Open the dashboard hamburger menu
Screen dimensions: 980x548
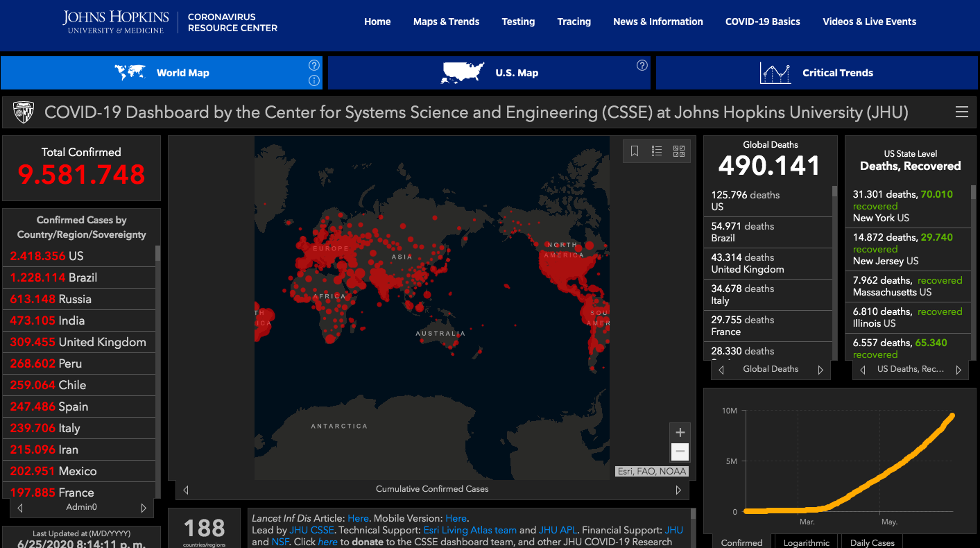[x=961, y=112]
